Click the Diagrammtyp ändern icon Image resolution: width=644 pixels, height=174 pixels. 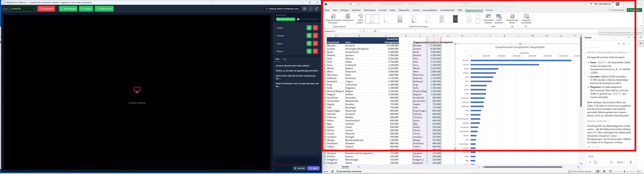(x=512, y=19)
